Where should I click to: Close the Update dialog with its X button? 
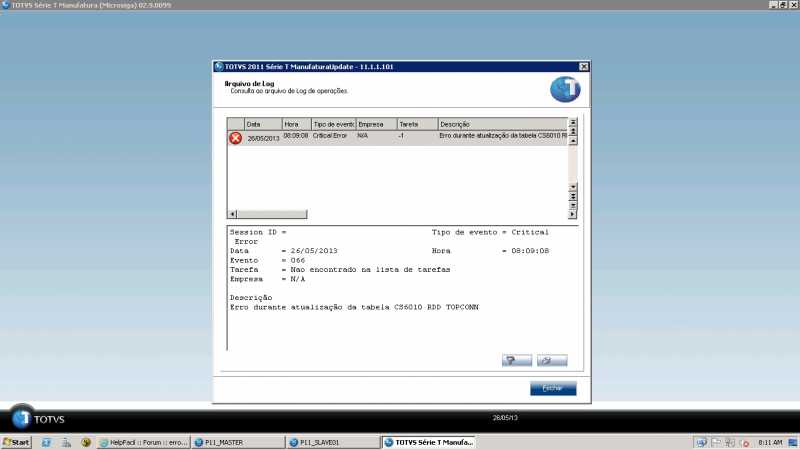coord(584,67)
